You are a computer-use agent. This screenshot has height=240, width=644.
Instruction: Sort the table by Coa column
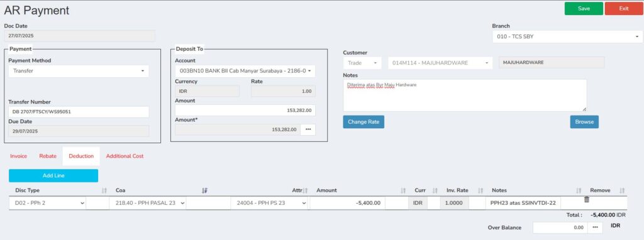[x=204, y=190]
